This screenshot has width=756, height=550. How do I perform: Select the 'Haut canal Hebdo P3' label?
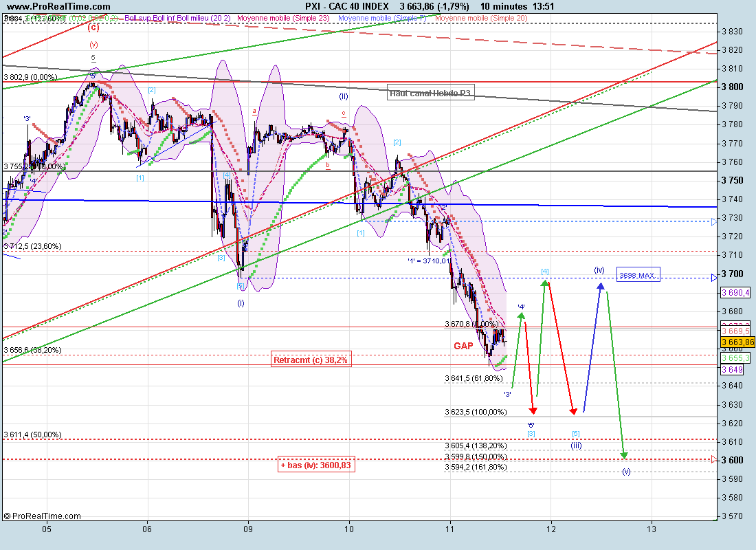(x=430, y=93)
